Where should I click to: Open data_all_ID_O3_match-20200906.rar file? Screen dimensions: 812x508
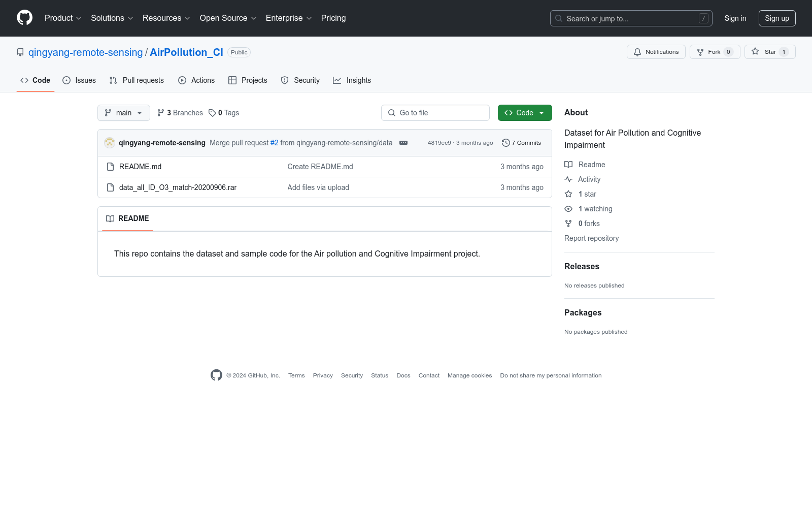(x=178, y=187)
